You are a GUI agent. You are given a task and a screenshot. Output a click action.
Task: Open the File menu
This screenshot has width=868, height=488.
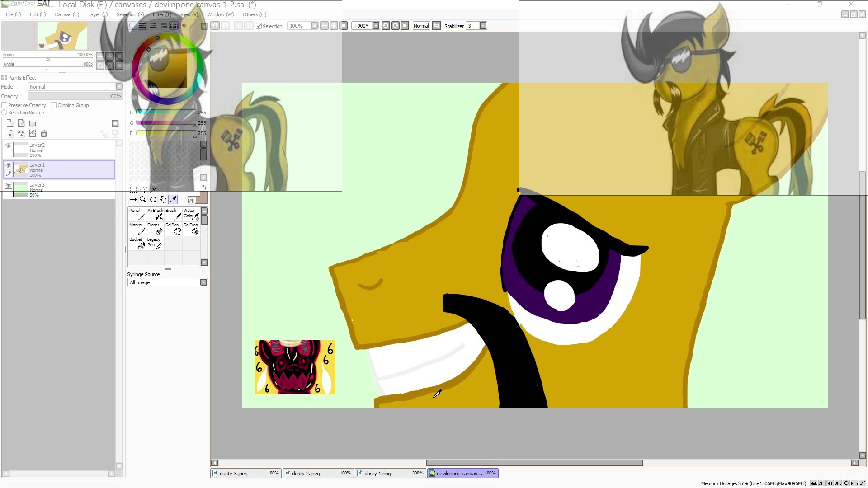click(x=13, y=14)
